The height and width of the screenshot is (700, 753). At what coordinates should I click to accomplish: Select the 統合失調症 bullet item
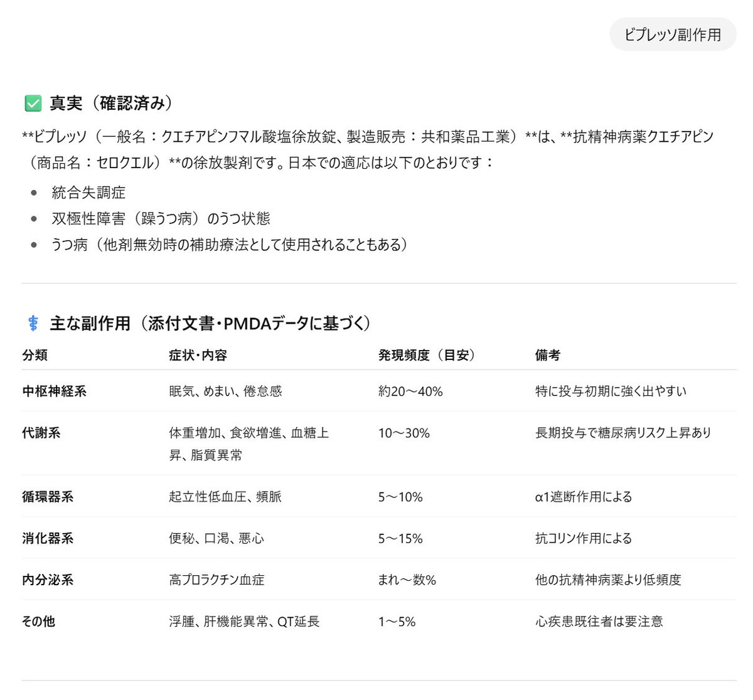(88, 193)
